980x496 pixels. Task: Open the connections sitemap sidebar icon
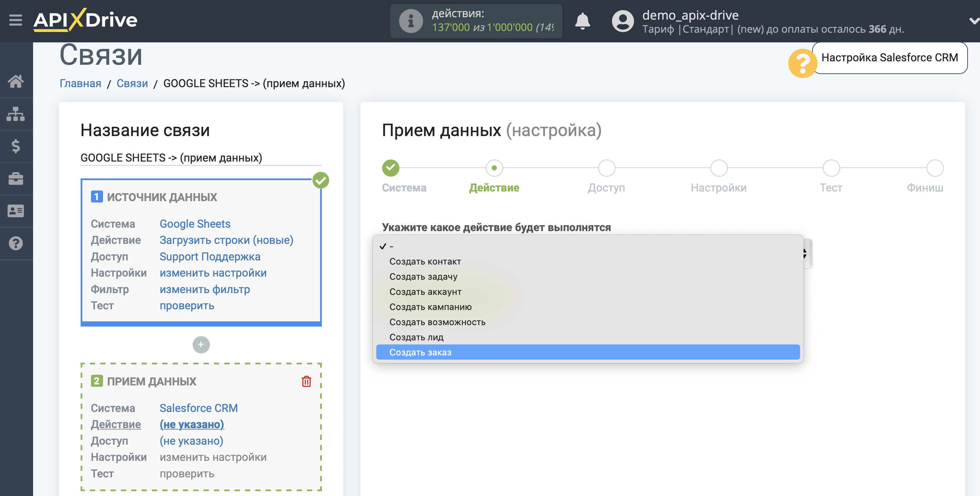point(16,114)
